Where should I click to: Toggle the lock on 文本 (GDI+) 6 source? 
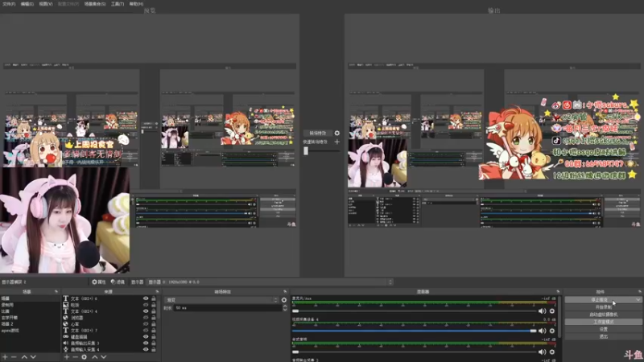tap(154, 298)
